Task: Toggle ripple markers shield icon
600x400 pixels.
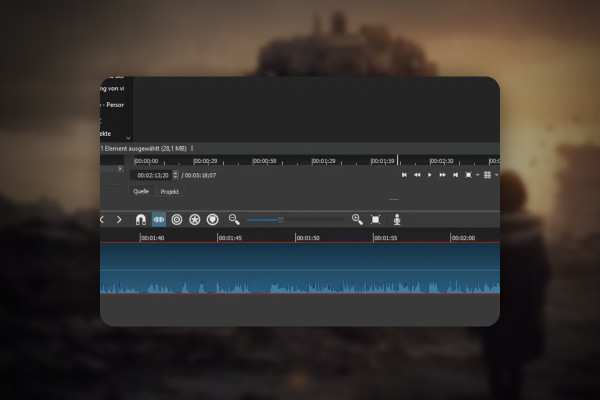Action: [x=213, y=220]
